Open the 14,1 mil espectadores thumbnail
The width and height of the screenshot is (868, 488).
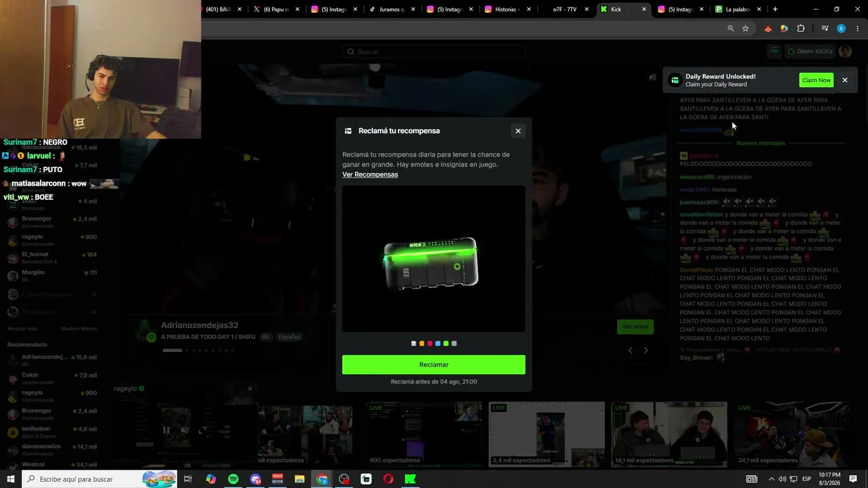click(669, 434)
